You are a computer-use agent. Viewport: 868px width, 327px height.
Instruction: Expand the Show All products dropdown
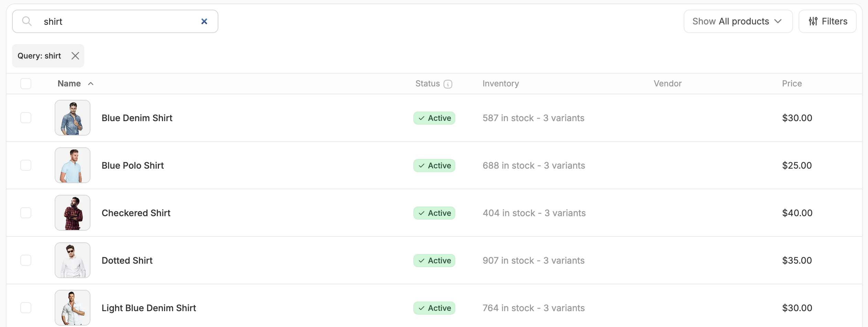pyautogui.click(x=738, y=21)
